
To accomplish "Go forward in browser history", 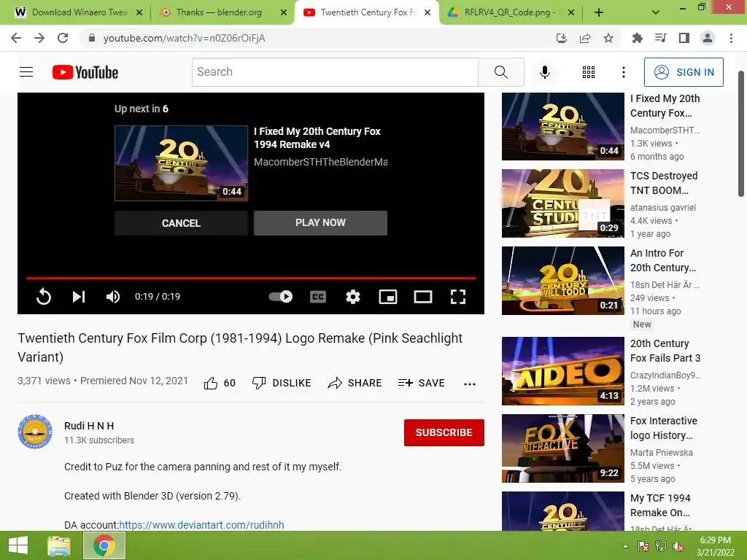I will (39, 38).
